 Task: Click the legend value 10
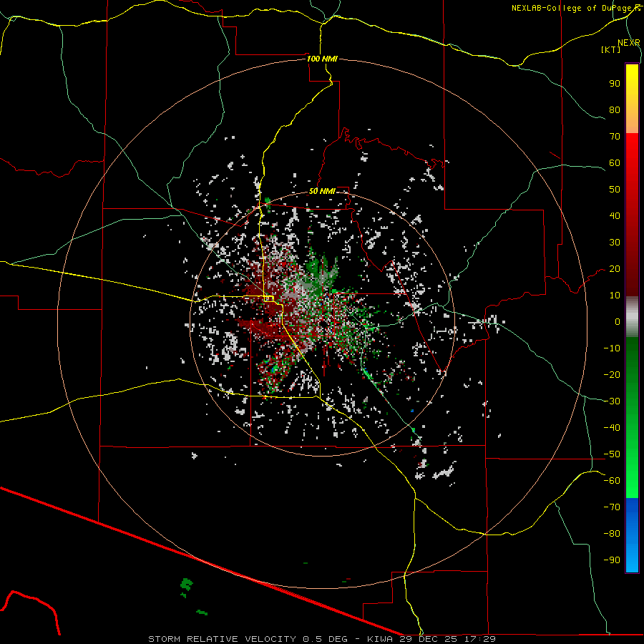pyautogui.click(x=615, y=296)
